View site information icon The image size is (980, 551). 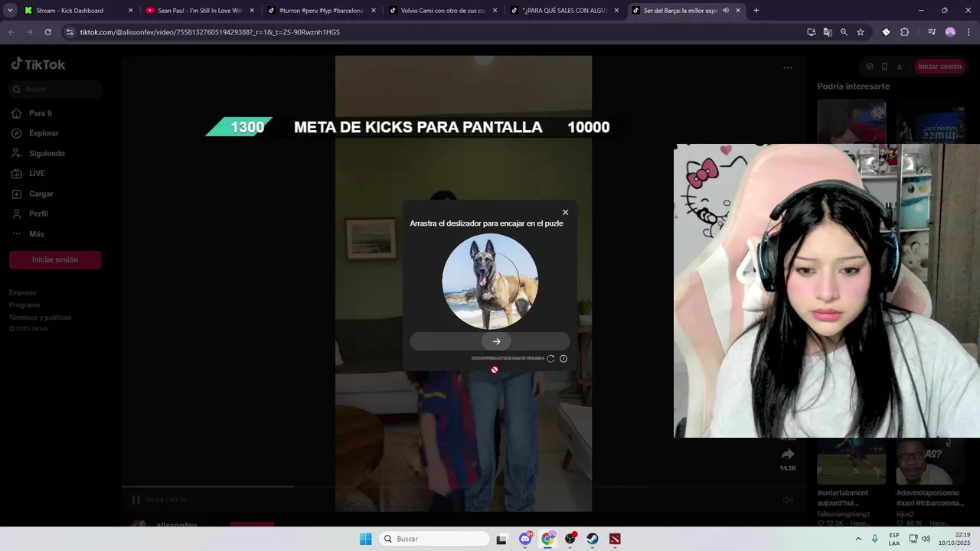[70, 32]
